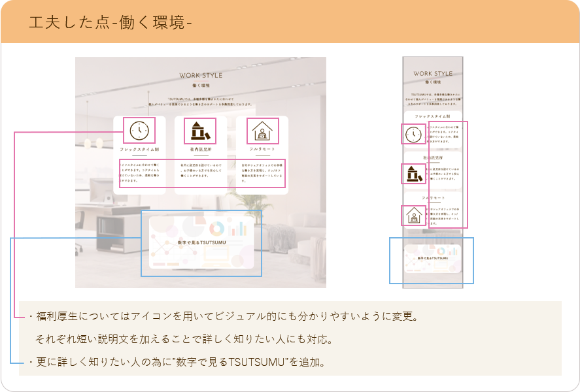Select the house icon in the mobile mockup
This screenshot has height=392, width=580.
point(413,215)
